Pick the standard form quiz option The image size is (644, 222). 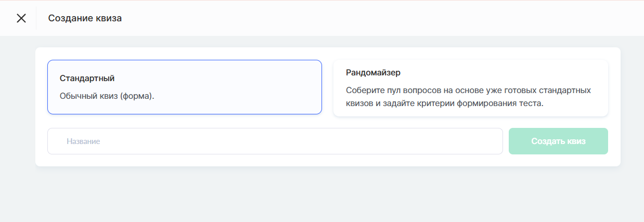click(184, 87)
